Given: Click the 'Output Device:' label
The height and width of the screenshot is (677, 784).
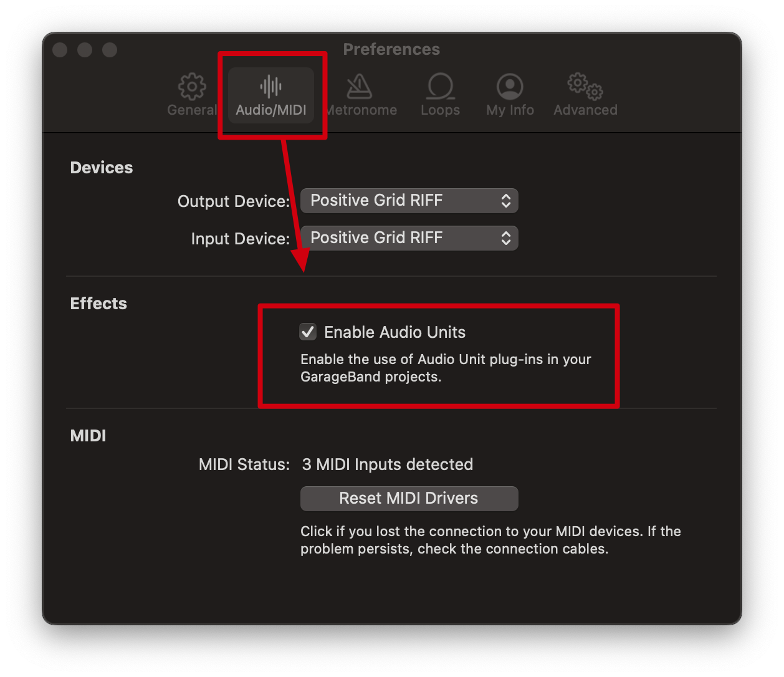Looking at the screenshot, I should (234, 201).
